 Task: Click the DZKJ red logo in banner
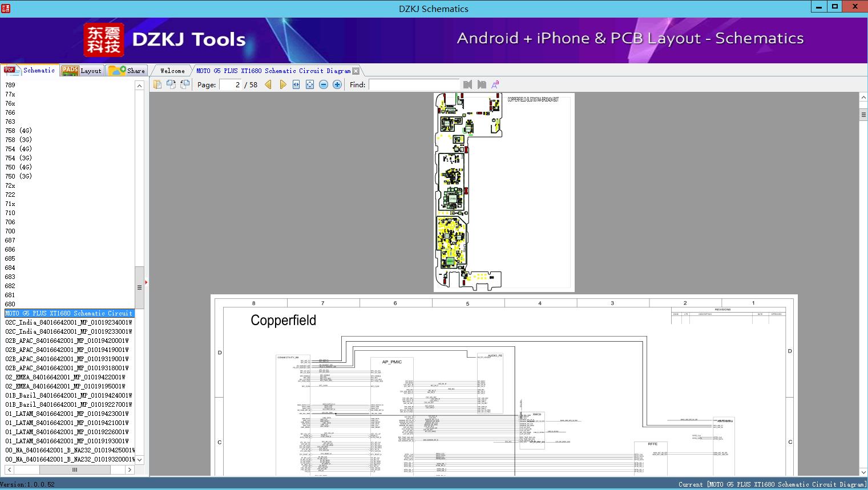pos(103,39)
